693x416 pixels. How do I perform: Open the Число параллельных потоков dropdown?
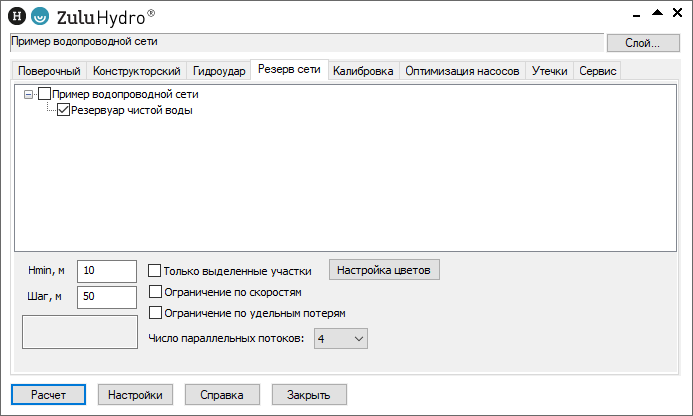pyautogui.click(x=341, y=339)
